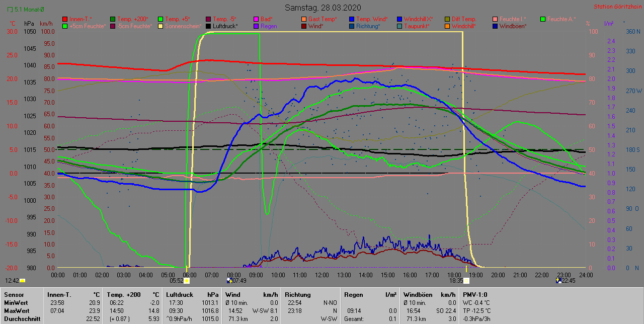This screenshot has height=324, width=644.
Task: Click the Bad magenta color swatch
Action: 256,19
